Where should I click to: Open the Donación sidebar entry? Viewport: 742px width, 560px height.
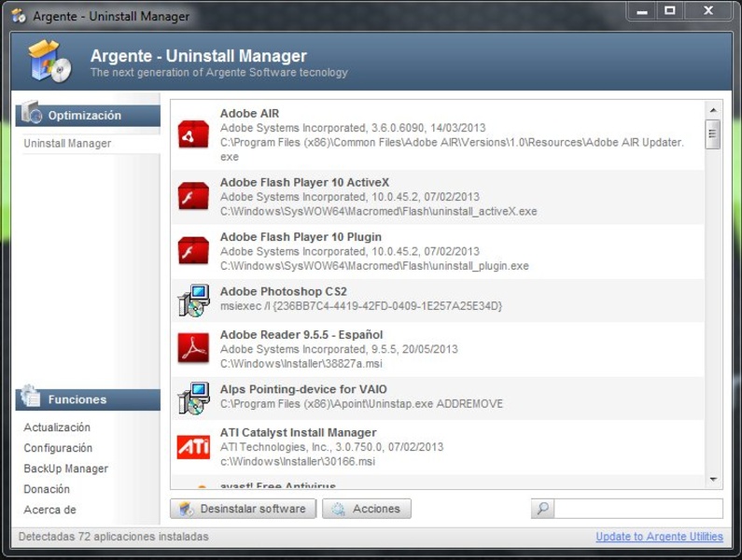[47, 489]
